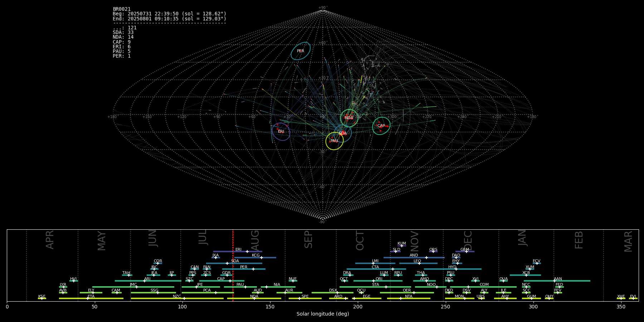Click the 'SDA: 33' legend entry
This screenshot has height=322, width=644.
pyautogui.click(x=123, y=32)
